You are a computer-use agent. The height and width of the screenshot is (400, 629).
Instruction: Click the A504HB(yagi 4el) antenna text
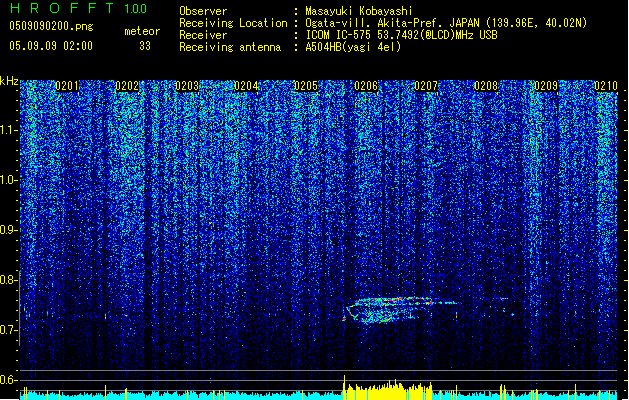tap(353, 47)
